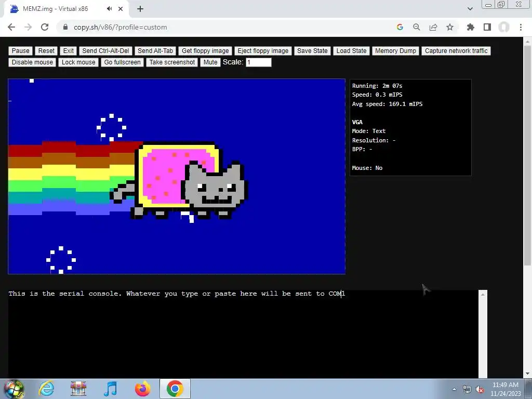The image size is (532, 399).
Task: Click Get floppy image
Action: tap(205, 51)
